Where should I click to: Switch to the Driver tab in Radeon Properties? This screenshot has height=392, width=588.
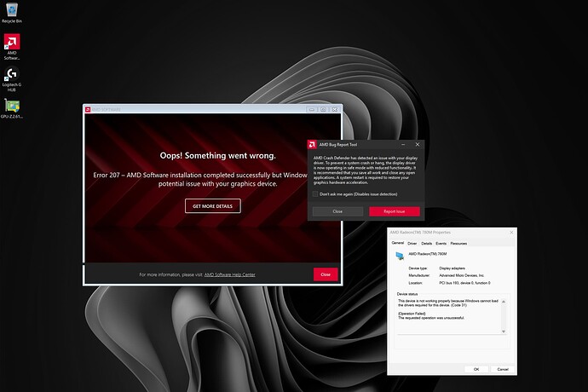(412, 244)
